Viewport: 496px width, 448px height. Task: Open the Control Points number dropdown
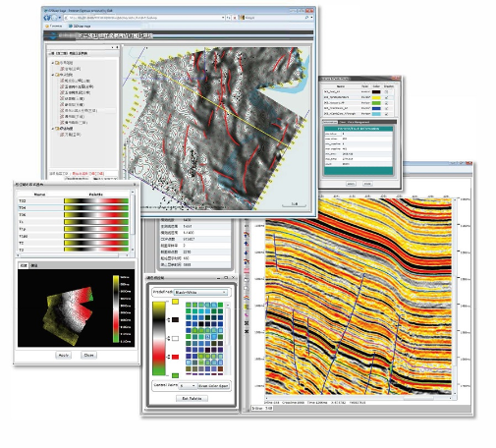(x=188, y=386)
